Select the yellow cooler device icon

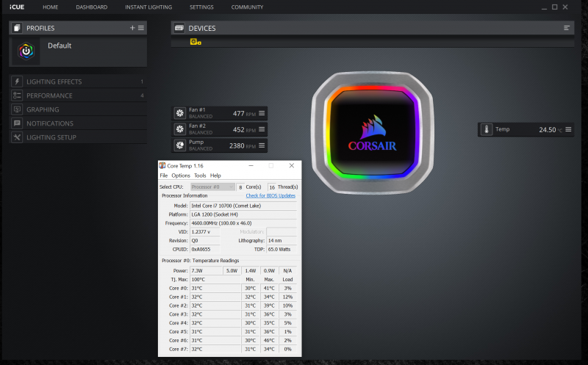tap(195, 42)
